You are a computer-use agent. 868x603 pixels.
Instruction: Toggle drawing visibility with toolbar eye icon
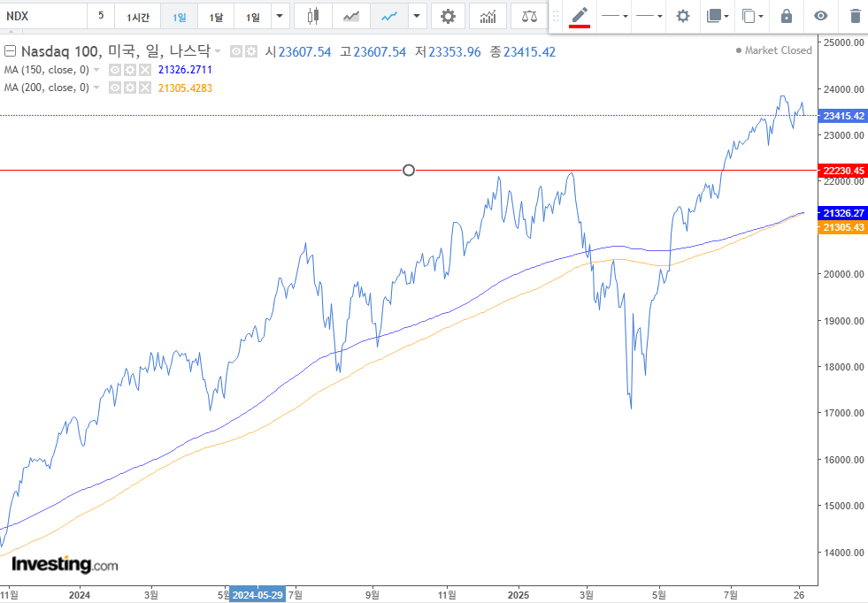820,16
